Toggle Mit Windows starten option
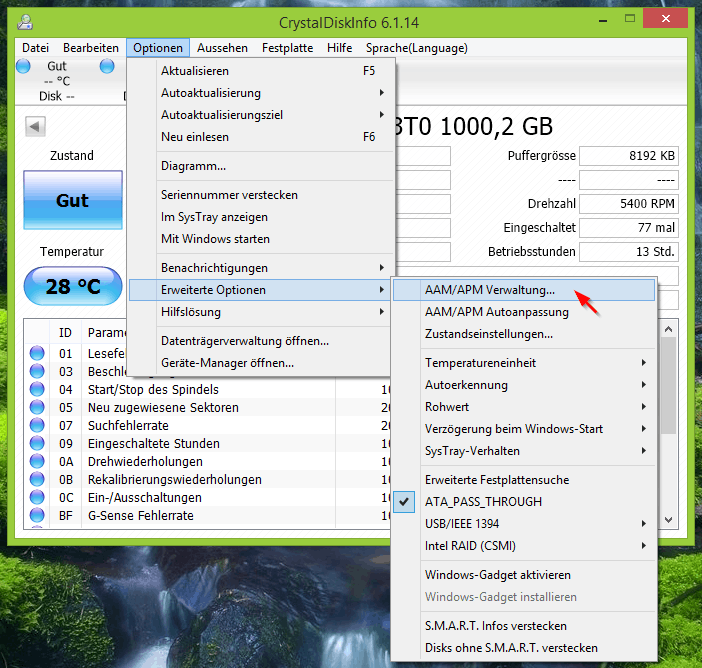The image size is (702, 668). 260,239
